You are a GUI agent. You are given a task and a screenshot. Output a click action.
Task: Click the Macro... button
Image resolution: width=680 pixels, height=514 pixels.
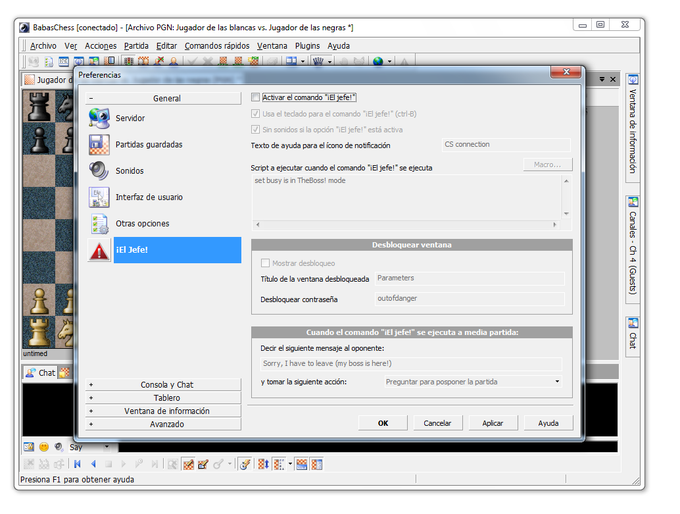pyautogui.click(x=547, y=164)
